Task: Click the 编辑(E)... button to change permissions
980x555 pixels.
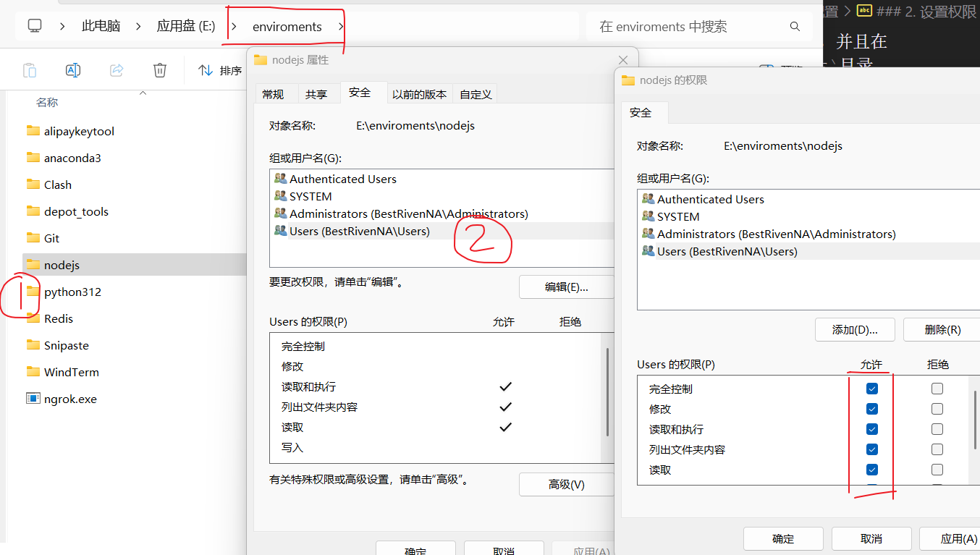Action: [566, 287]
